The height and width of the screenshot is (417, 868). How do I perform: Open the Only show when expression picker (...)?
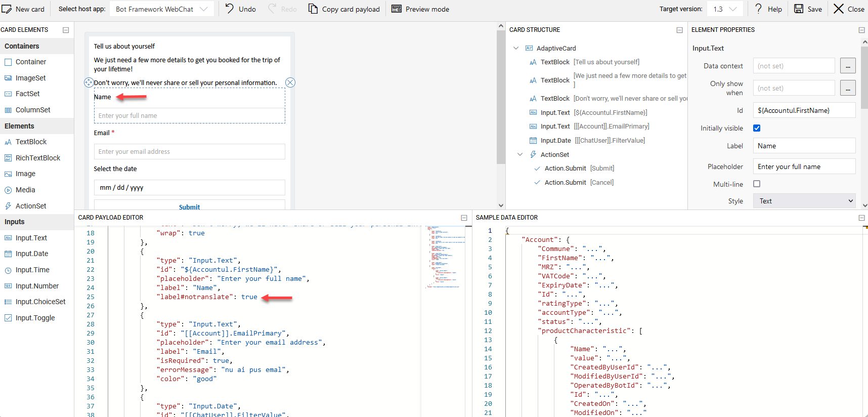[x=848, y=88]
